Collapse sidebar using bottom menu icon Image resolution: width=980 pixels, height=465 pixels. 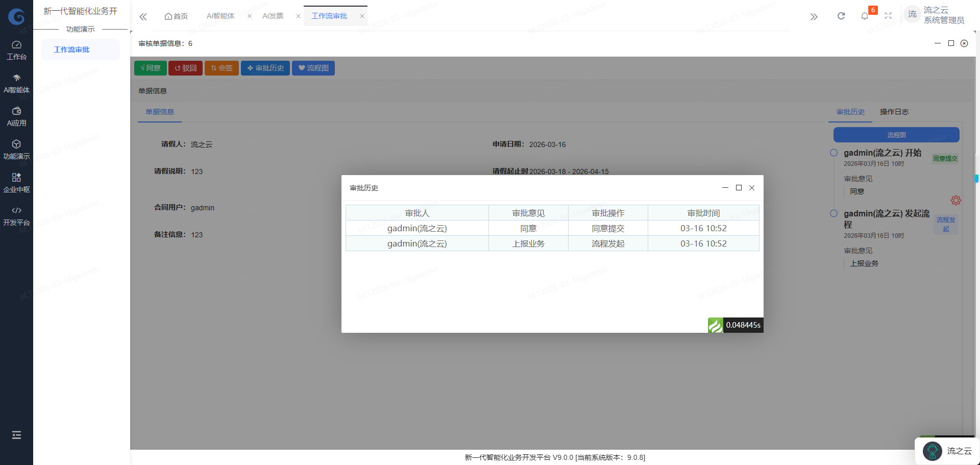point(16,435)
